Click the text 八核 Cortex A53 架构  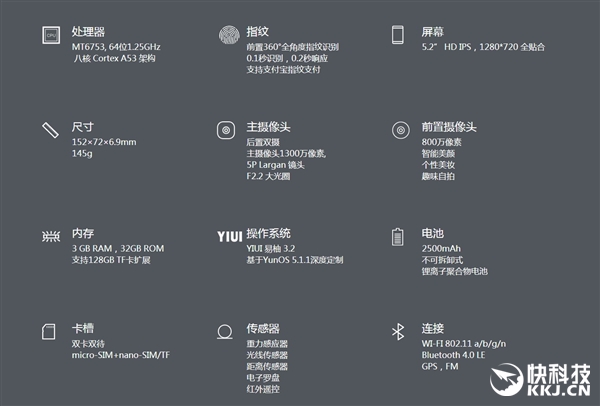[x=114, y=58]
